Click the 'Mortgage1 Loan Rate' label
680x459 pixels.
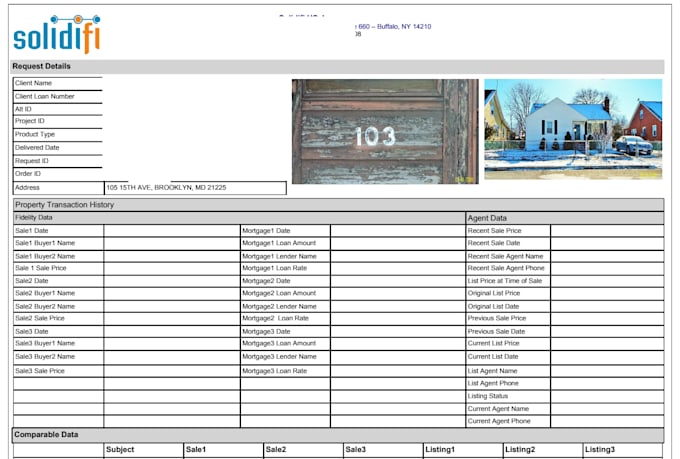(275, 268)
